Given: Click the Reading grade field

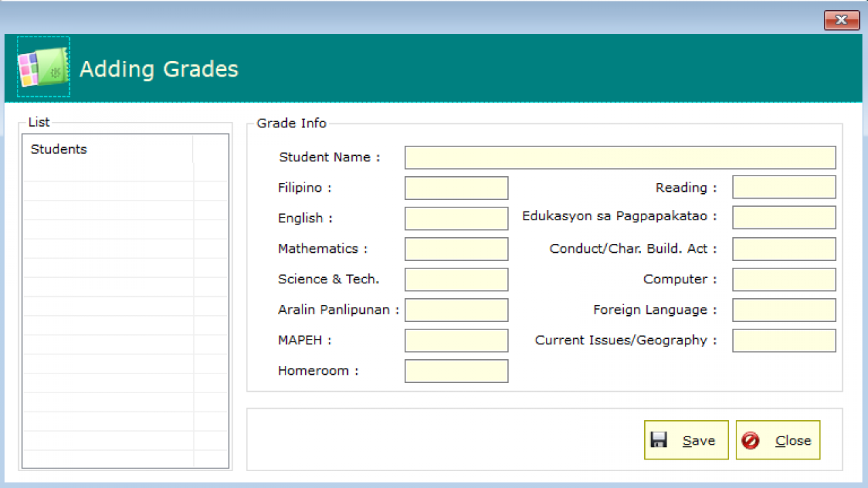Looking at the screenshot, I should pos(784,187).
